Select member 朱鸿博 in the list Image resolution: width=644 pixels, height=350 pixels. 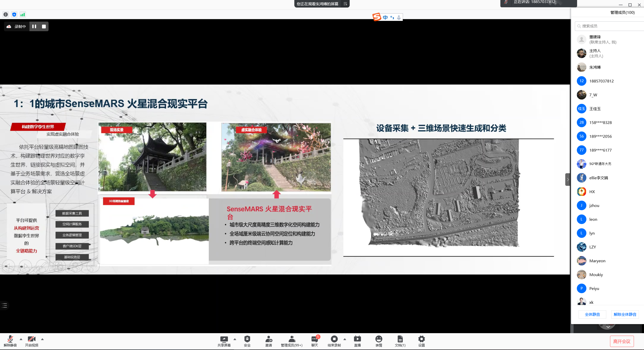[x=608, y=67]
